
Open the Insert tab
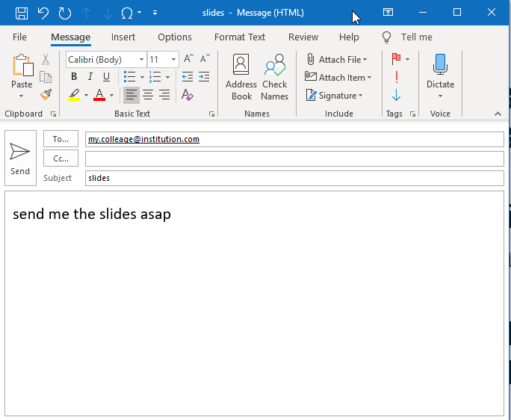(123, 37)
